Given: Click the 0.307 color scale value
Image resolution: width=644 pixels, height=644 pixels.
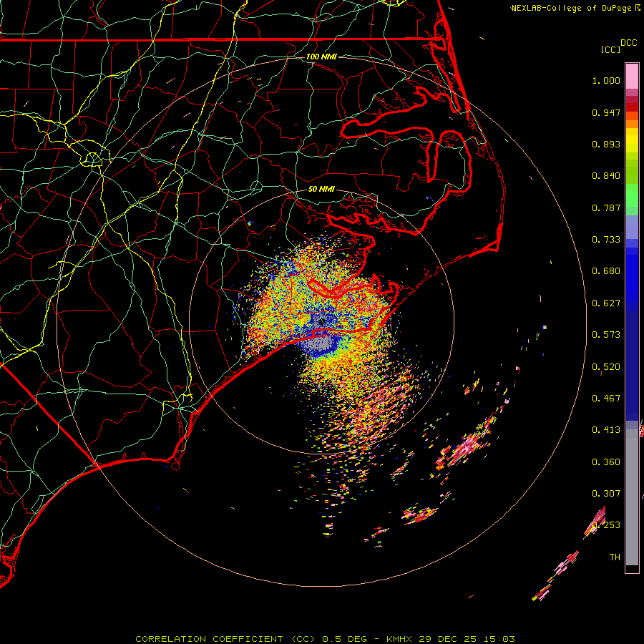Looking at the screenshot, I should (606, 494).
